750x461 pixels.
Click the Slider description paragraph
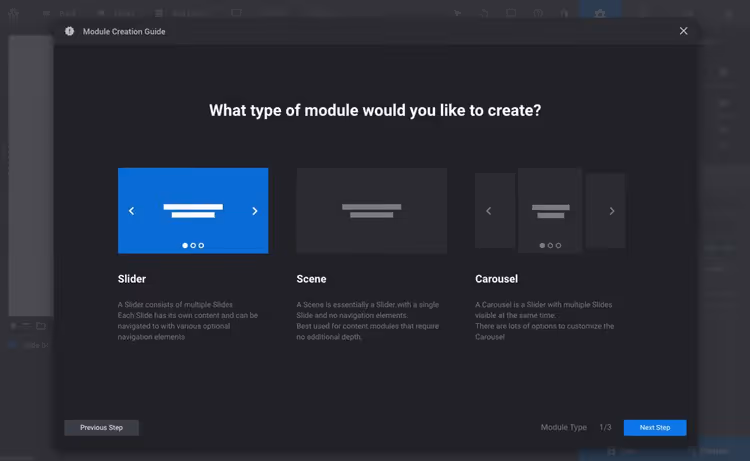pyautogui.click(x=188, y=320)
